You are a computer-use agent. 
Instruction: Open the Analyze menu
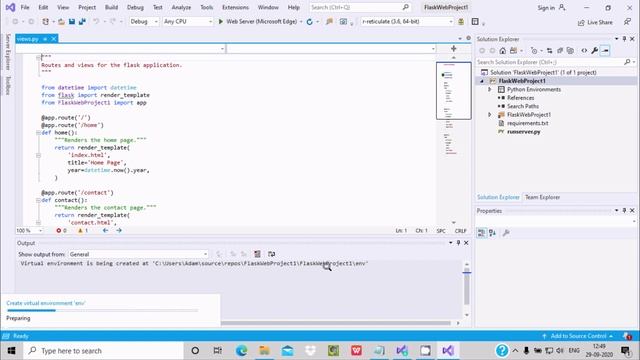[x=181, y=7]
